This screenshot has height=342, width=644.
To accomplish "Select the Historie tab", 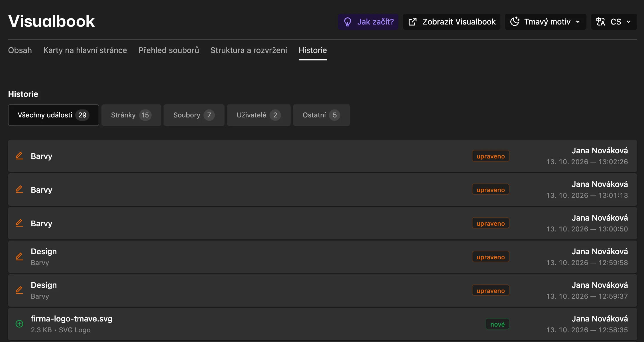I will [x=313, y=50].
